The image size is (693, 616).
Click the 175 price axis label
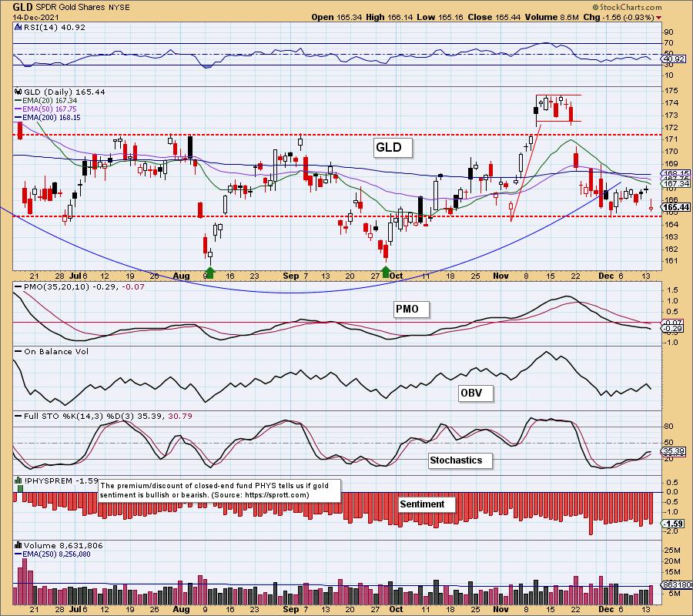(671, 91)
